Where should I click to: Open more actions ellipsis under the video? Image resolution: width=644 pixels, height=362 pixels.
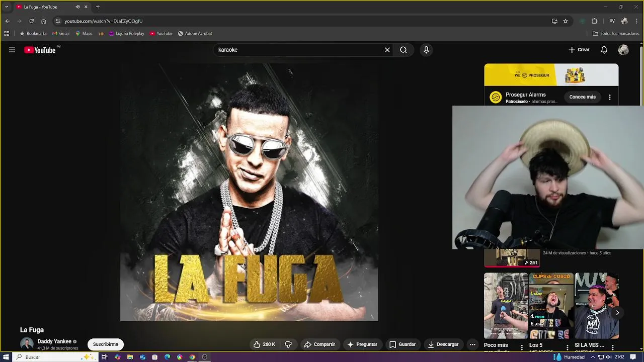pos(472,344)
